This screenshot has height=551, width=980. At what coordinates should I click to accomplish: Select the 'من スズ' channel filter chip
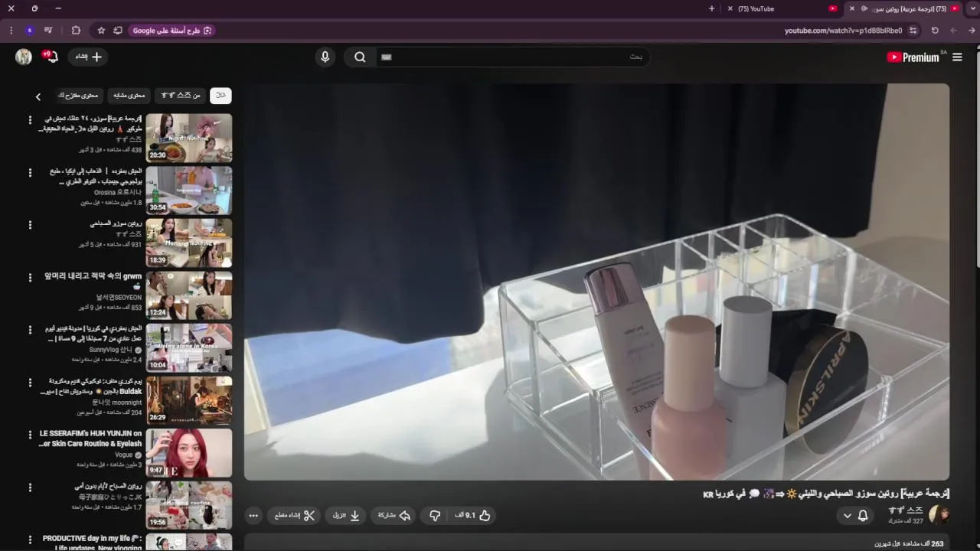pyautogui.click(x=181, y=96)
